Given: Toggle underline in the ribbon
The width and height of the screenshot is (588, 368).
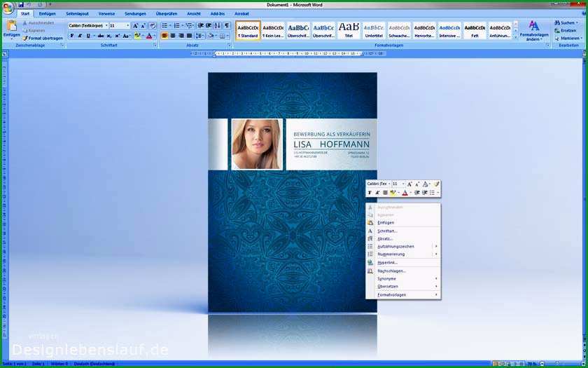Looking at the screenshot, I should 88,36.
